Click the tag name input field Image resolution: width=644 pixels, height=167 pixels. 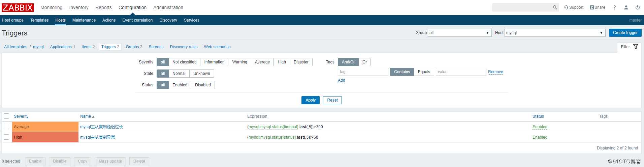point(363,72)
